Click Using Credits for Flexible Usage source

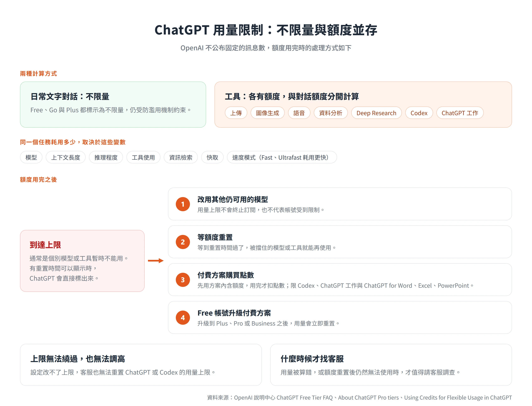pyautogui.click(x=458, y=397)
